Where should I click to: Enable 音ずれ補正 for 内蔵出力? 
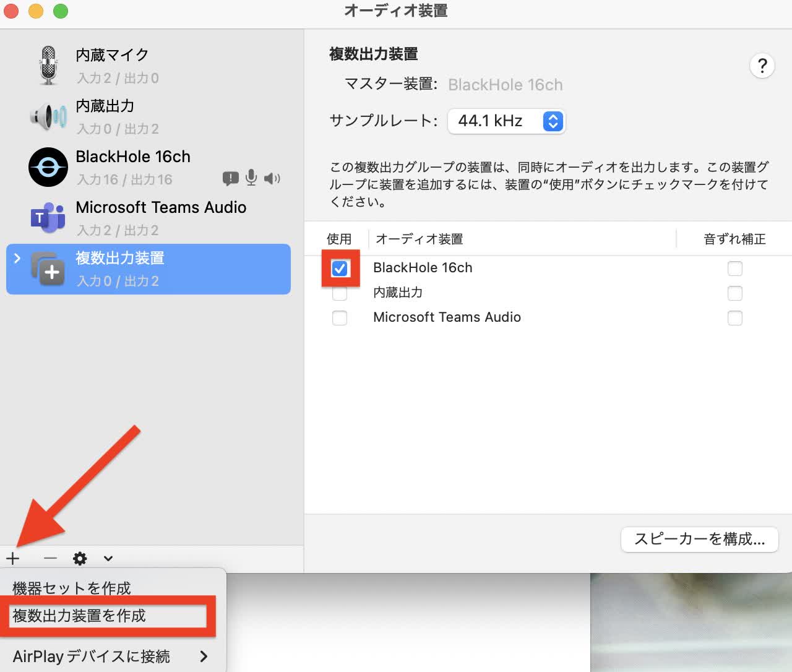pyautogui.click(x=735, y=293)
